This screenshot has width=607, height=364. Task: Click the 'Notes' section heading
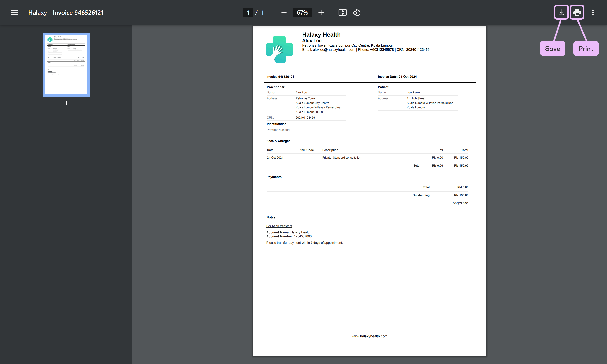click(x=271, y=217)
